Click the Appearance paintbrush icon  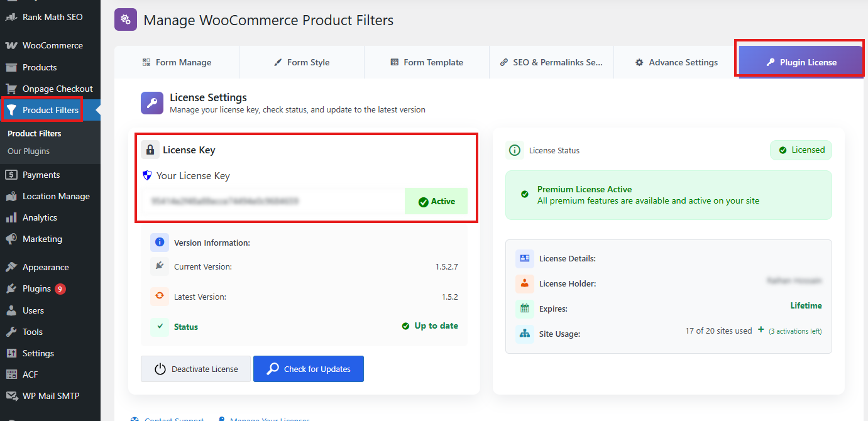point(11,267)
